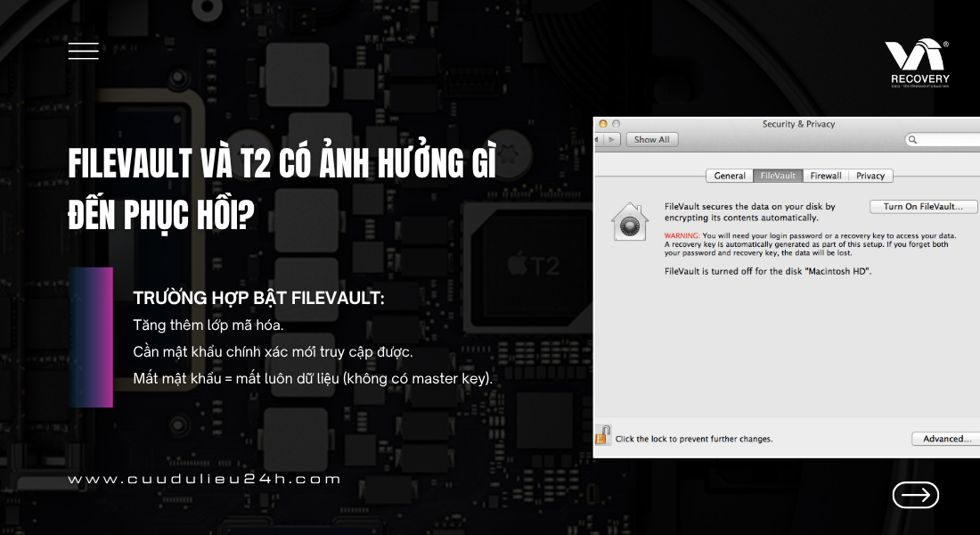Focus the Security & Privacy search field
The width and height of the screenshot is (980, 535).
point(943,139)
